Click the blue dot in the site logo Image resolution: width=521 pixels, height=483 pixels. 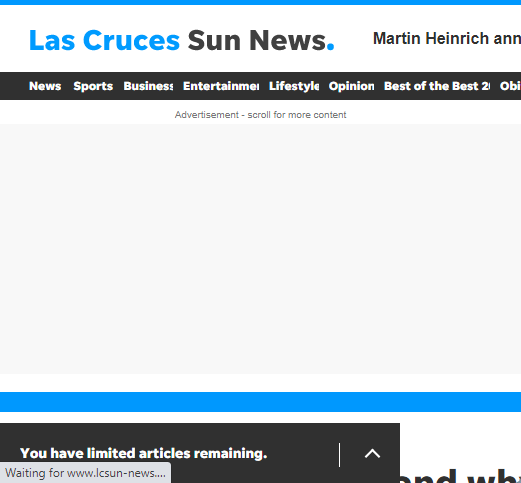pyautogui.click(x=330, y=46)
